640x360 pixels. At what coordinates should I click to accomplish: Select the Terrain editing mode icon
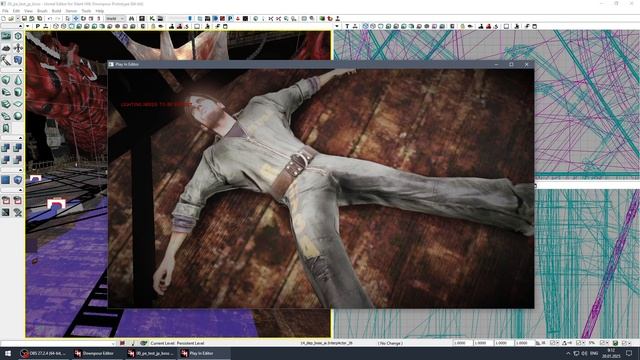tap(6, 48)
